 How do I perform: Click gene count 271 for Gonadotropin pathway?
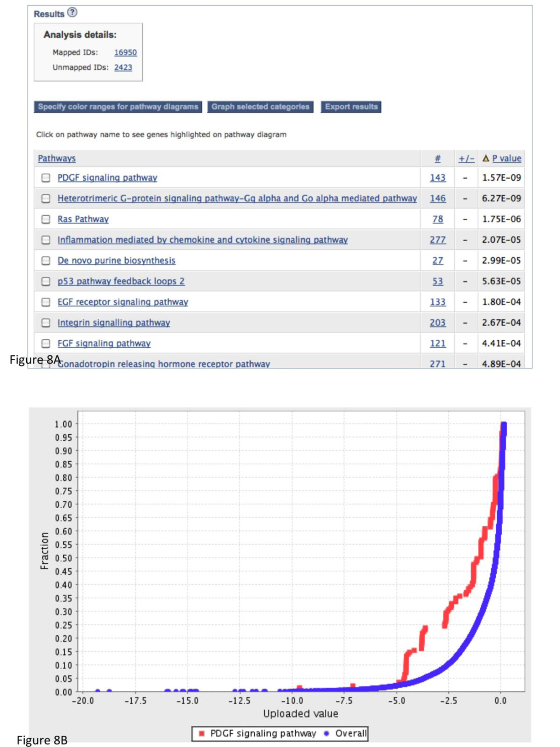[x=438, y=364]
